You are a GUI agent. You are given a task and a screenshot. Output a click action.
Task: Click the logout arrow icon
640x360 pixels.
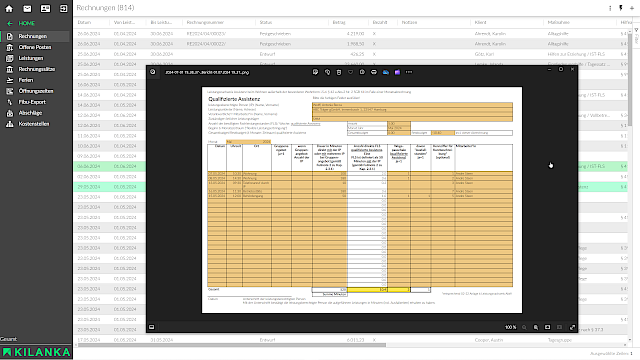click(63, 8)
